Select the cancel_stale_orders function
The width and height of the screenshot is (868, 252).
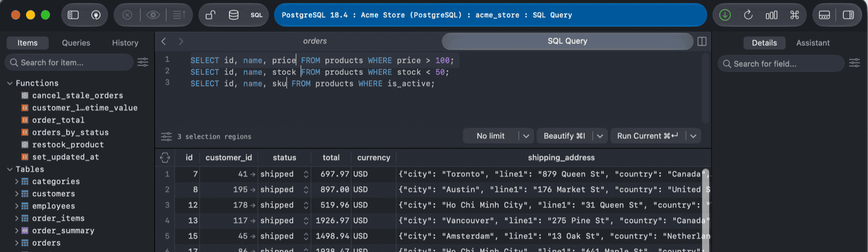(x=78, y=95)
